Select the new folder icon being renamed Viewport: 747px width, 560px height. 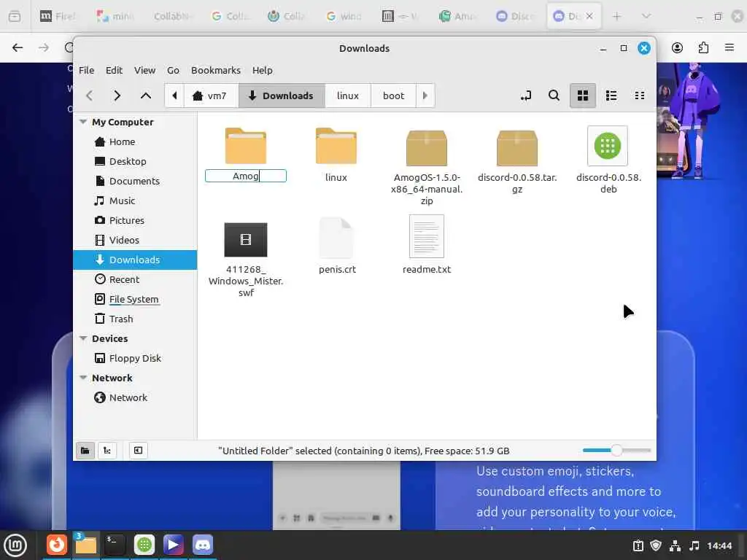click(x=246, y=146)
